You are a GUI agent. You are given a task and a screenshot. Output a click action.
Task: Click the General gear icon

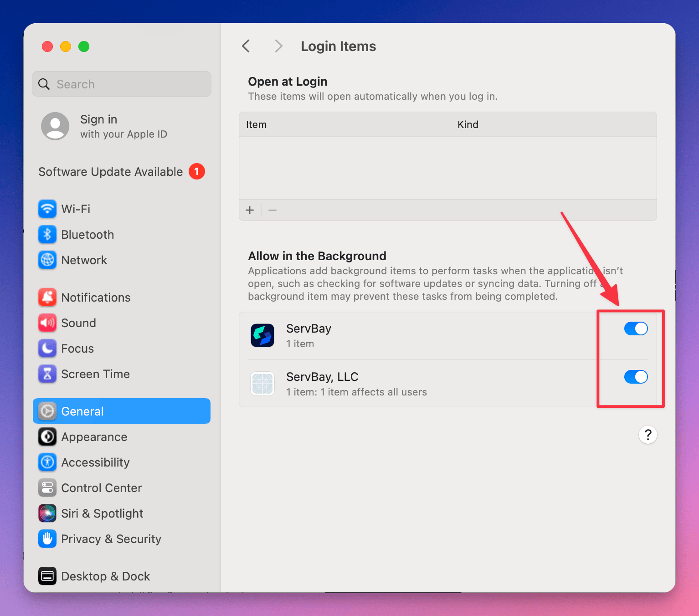click(x=47, y=411)
